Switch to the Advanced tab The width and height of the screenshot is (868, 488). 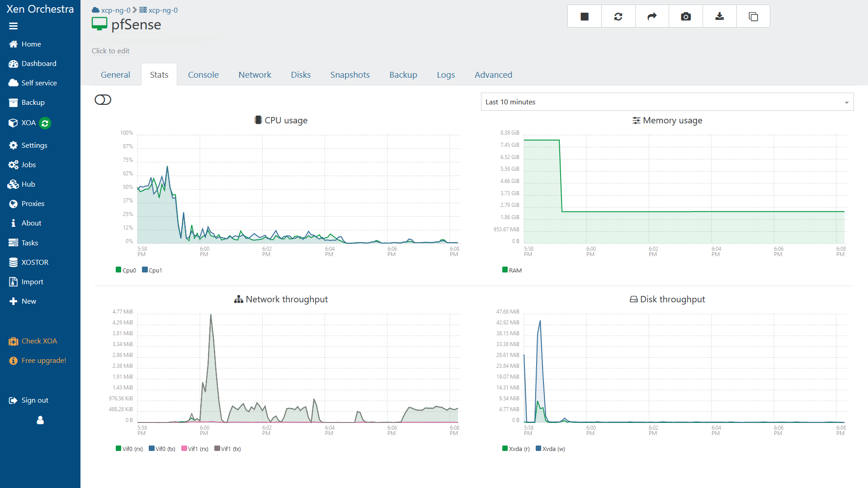493,75
